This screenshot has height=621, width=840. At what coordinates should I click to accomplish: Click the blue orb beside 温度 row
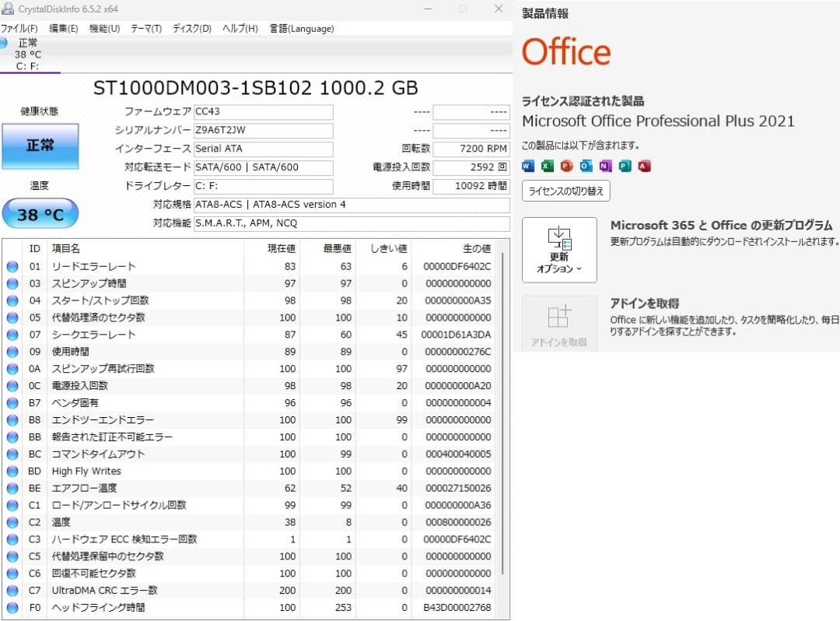click(12, 521)
